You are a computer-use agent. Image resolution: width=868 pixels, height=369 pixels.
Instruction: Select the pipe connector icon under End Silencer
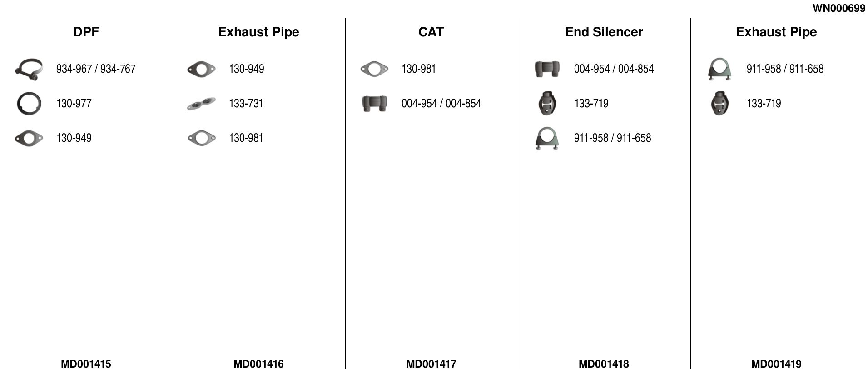pyautogui.click(x=547, y=69)
